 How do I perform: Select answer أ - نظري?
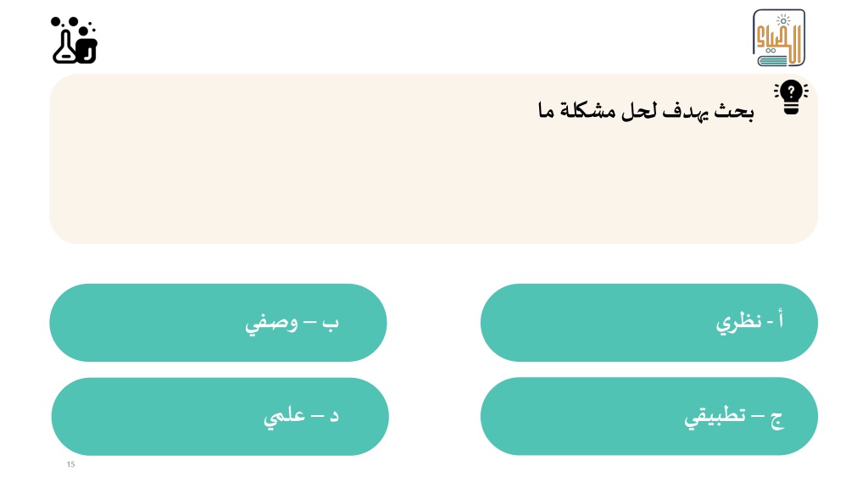(648, 323)
